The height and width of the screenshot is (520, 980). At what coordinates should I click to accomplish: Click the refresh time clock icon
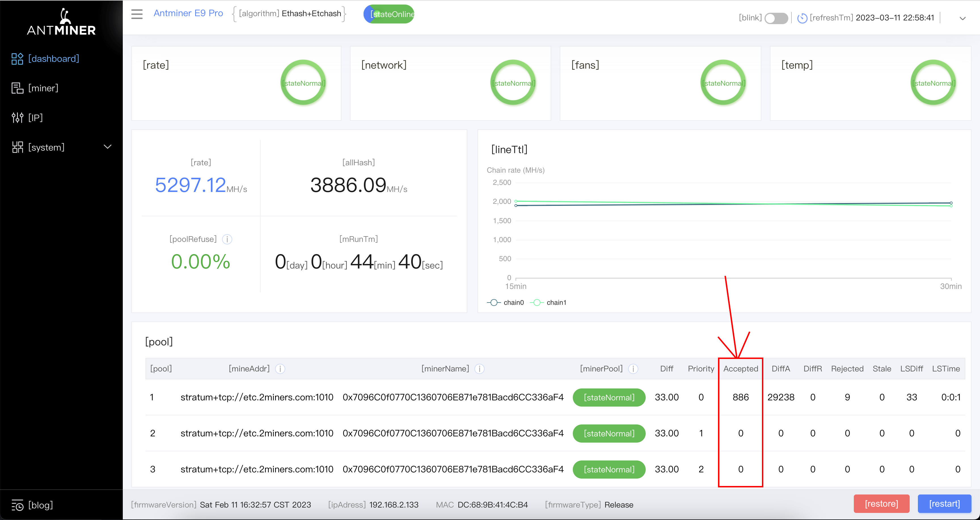pos(802,18)
